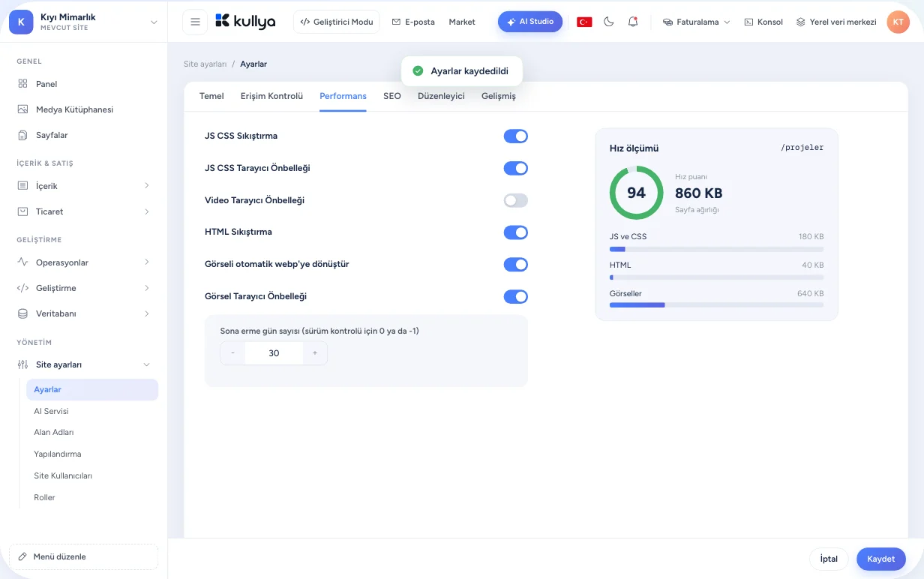The width and height of the screenshot is (924, 579).
Task: Click the Konsol terminal button
Action: point(763,22)
